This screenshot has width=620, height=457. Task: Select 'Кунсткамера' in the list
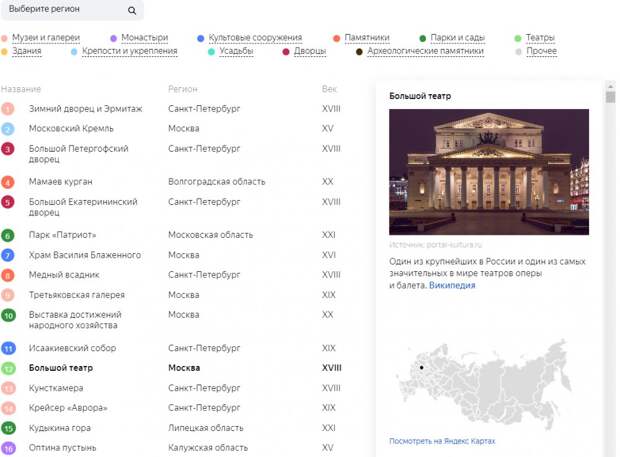[x=56, y=388]
